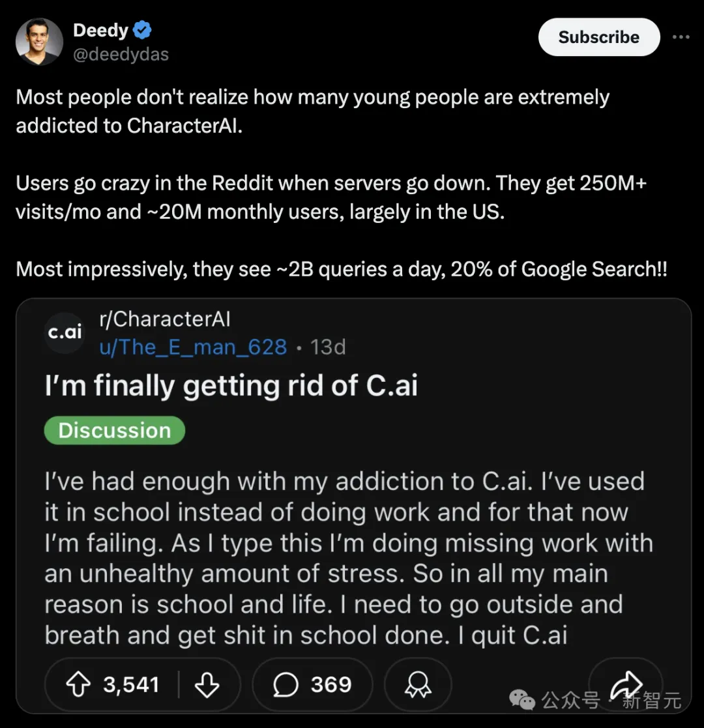Give an award via the ribbon icon
The image size is (704, 728).
(x=418, y=684)
